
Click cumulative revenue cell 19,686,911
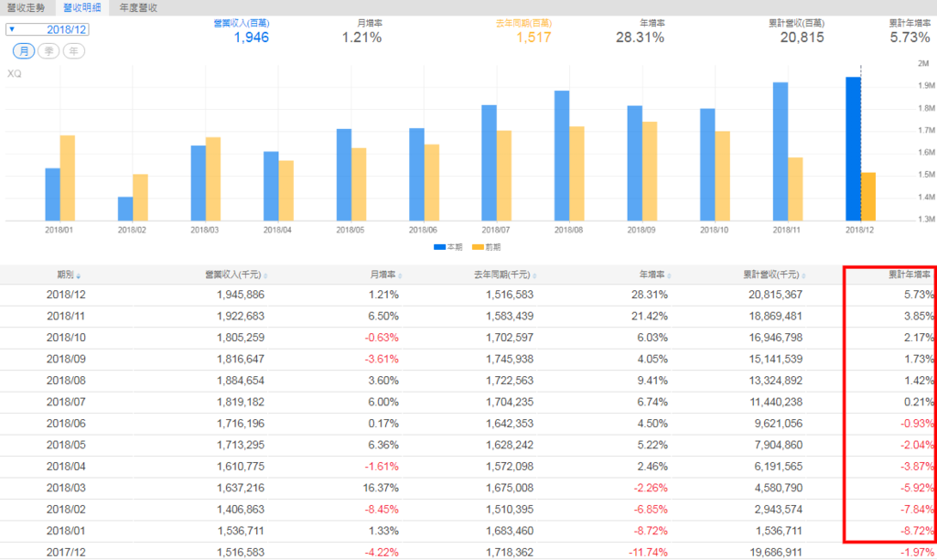(x=776, y=553)
